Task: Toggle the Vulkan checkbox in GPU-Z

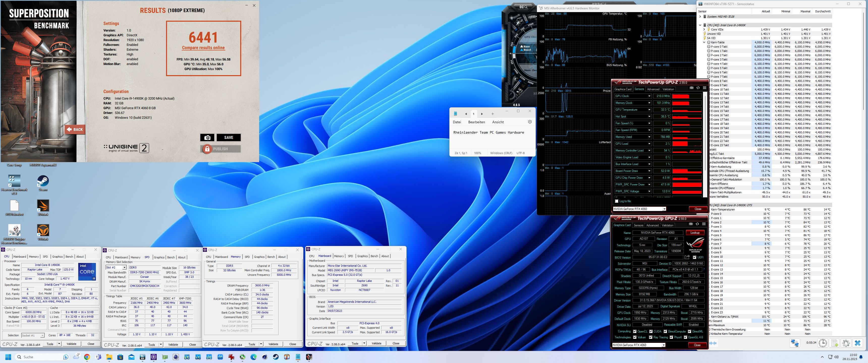Action: point(635,337)
